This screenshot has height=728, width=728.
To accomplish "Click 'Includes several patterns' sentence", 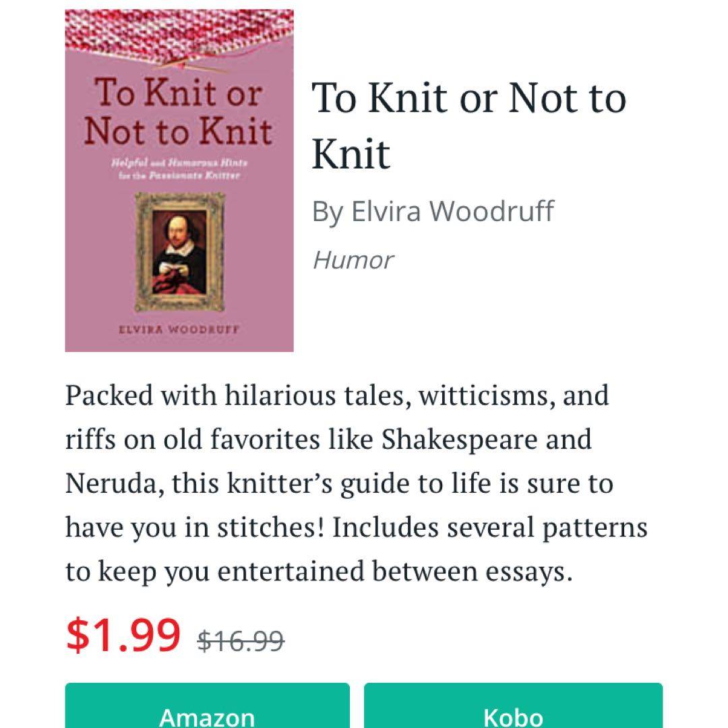I will pyautogui.click(x=490, y=528).
